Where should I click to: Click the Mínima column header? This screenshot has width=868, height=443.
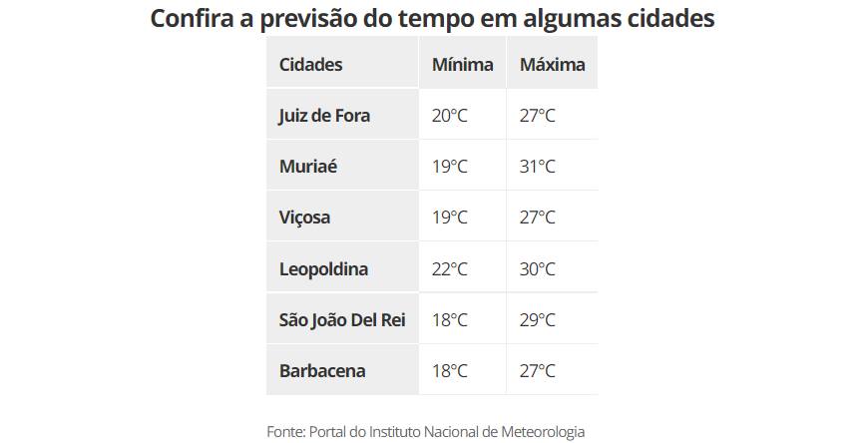point(462,65)
